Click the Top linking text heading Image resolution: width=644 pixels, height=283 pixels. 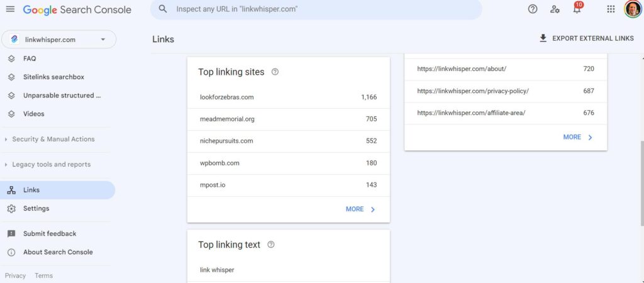[x=229, y=245]
